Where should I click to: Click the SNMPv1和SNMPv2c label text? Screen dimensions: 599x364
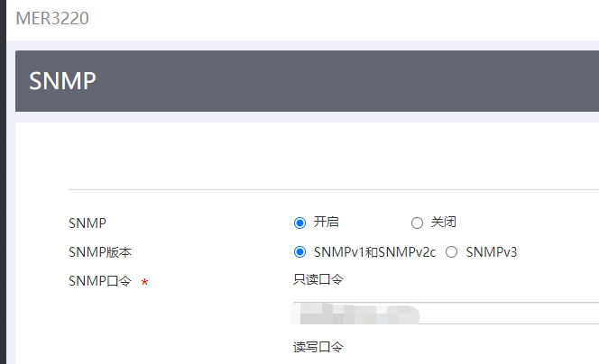coord(374,252)
